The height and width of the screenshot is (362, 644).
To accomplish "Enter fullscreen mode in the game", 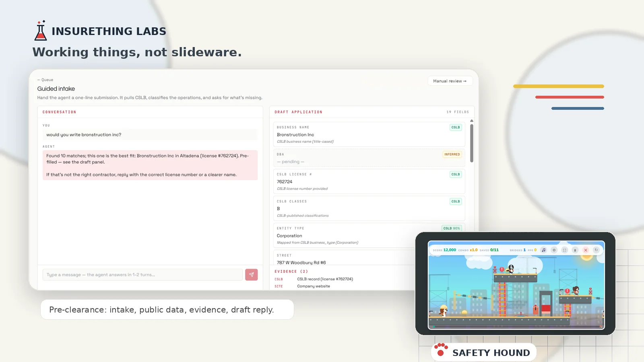I will click(x=565, y=250).
